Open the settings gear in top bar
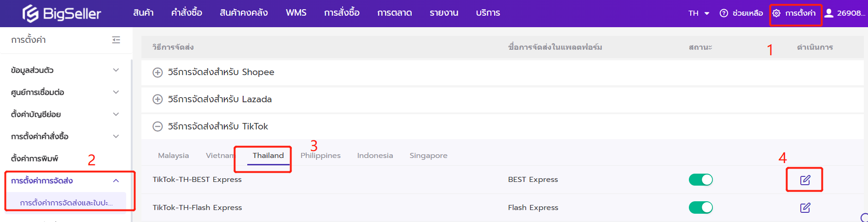 click(x=776, y=13)
